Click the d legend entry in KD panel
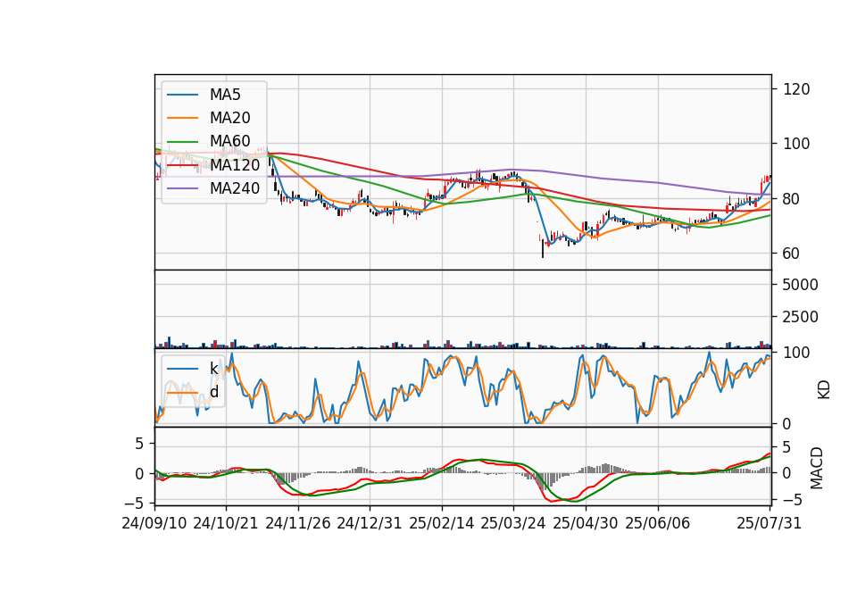857x616 pixels. [214, 392]
